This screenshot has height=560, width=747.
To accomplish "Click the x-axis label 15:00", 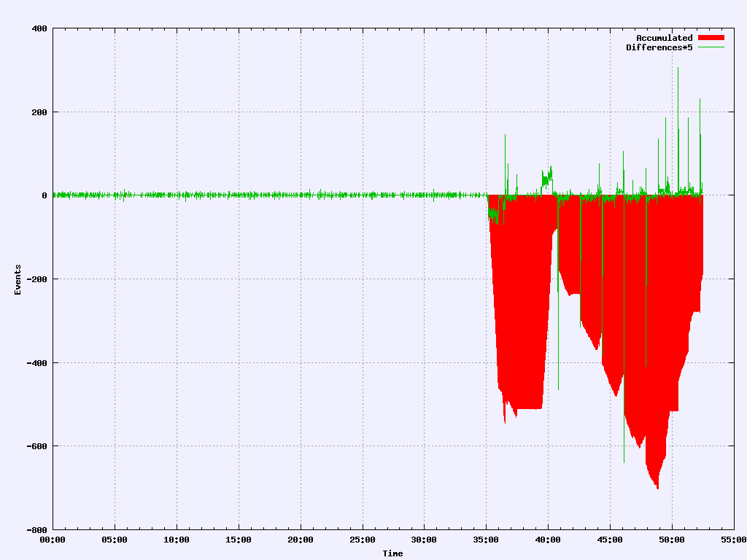I will 239,540.
